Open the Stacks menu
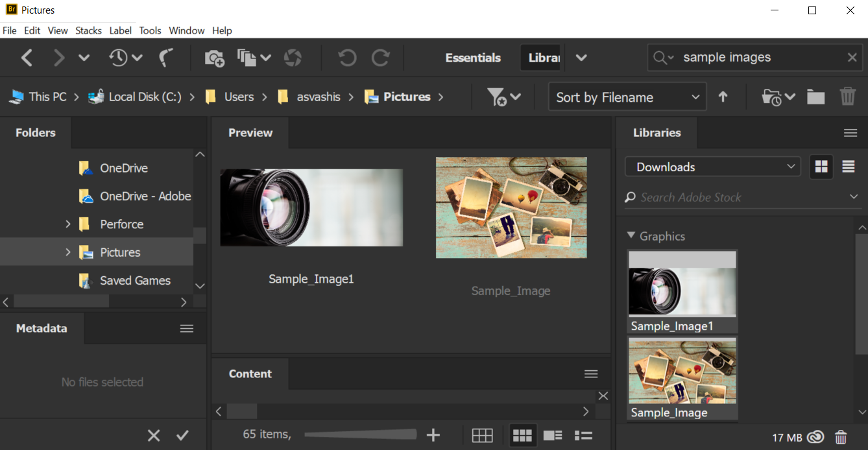Screen dimensions: 868x450 pos(88,30)
